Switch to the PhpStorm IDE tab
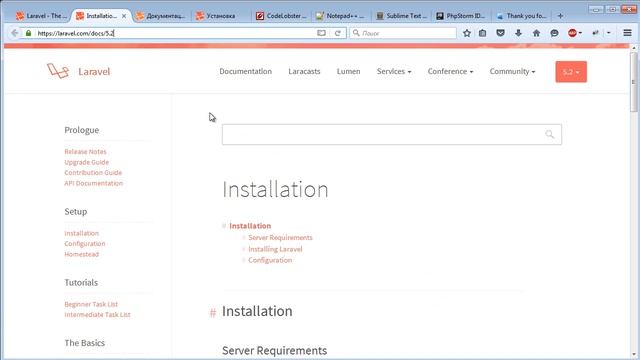 click(460, 16)
